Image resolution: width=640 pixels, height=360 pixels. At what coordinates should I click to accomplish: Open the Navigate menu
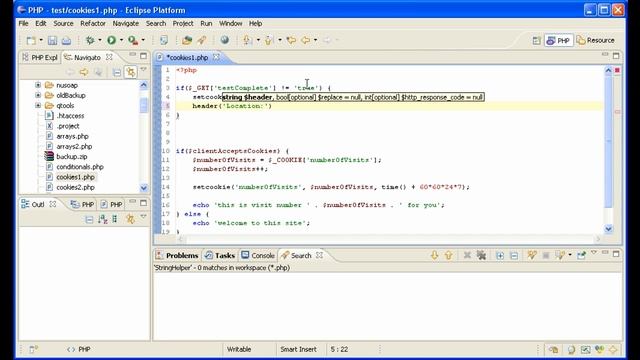coord(126,23)
